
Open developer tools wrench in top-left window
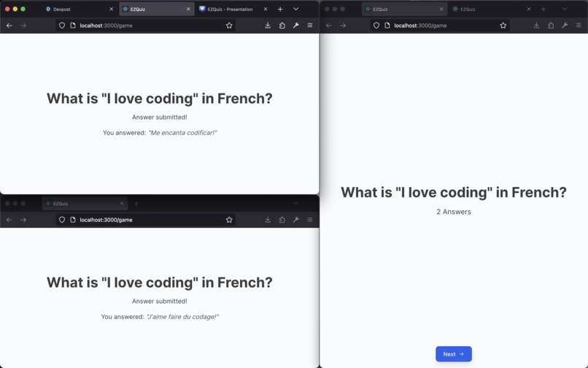pos(296,26)
